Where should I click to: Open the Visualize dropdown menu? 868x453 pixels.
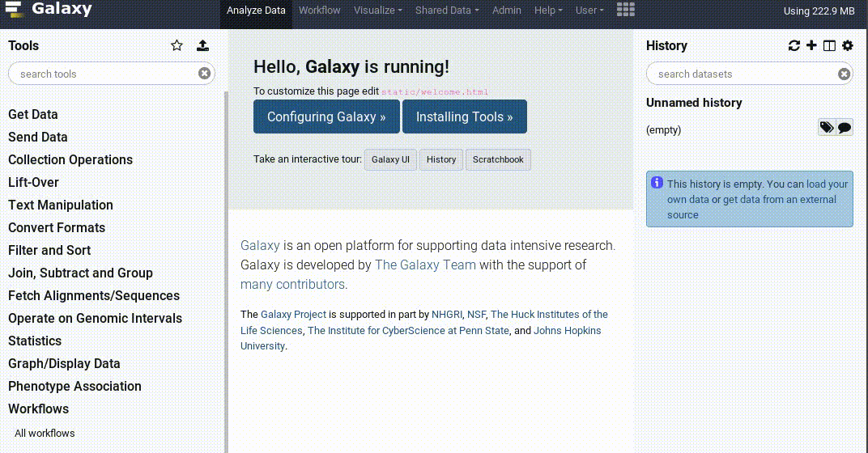point(377,11)
